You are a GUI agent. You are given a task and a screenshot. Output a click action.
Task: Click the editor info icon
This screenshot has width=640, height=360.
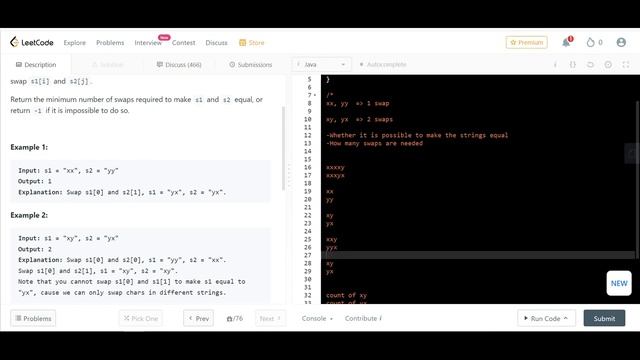(x=555, y=64)
